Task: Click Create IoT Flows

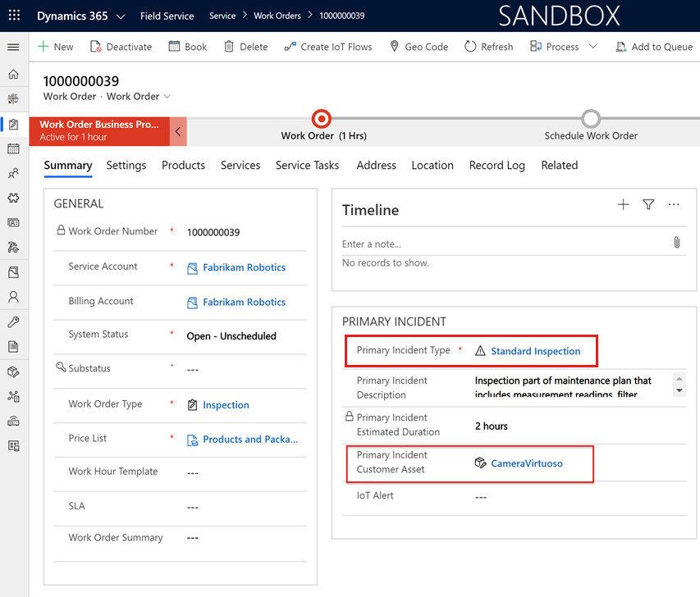Action: pyautogui.click(x=328, y=47)
